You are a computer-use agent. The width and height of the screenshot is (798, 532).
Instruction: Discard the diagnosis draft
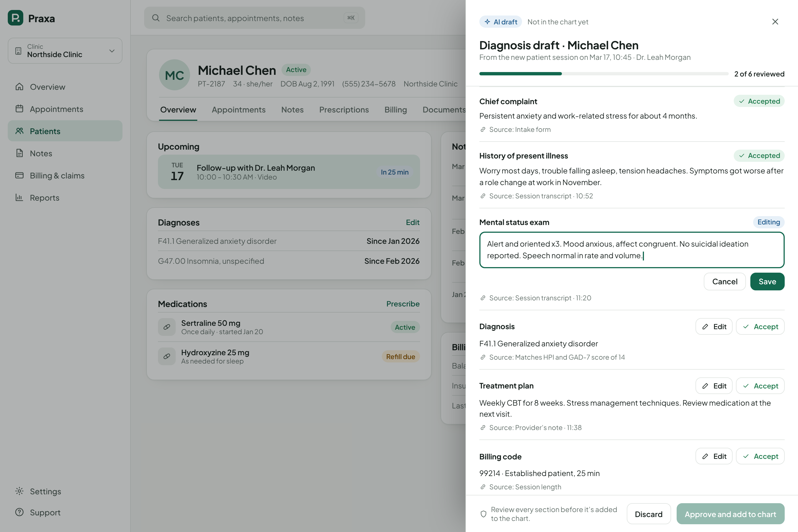point(648,514)
